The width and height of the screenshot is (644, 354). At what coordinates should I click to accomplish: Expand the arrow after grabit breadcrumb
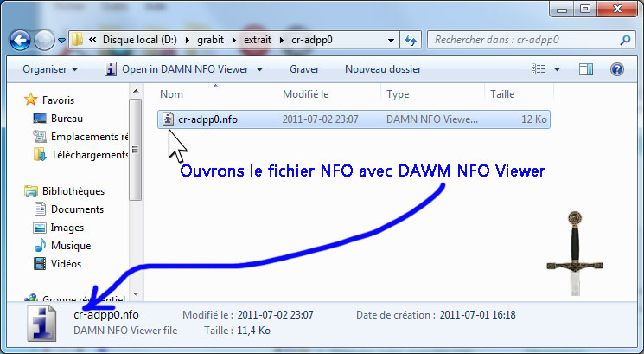coord(234,40)
